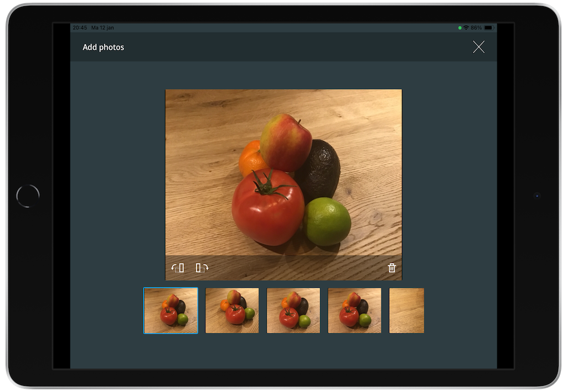The height and width of the screenshot is (392, 567).
Task: Rotate the photo left (counterclockwise)
Action: pyautogui.click(x=178, y=268)
